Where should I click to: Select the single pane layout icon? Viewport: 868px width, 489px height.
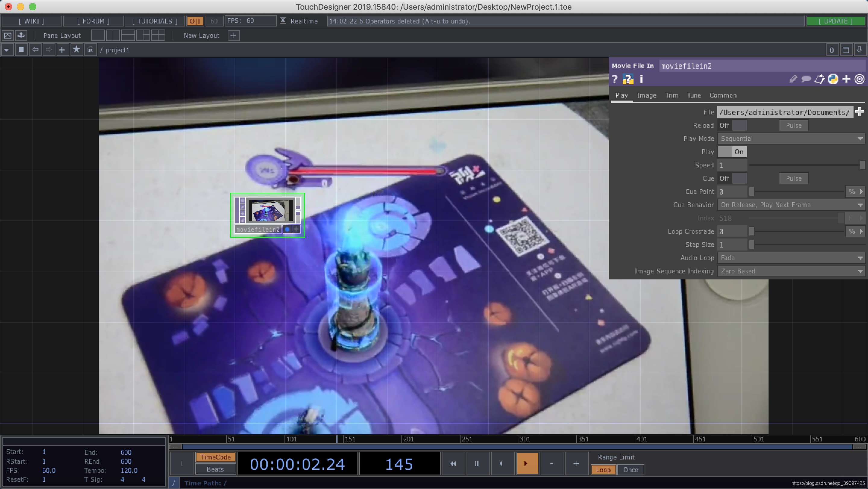coord(98,35)
